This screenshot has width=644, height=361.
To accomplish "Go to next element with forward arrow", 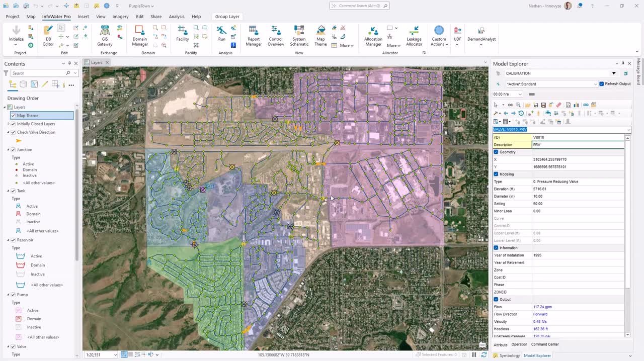I will point(513,113).
